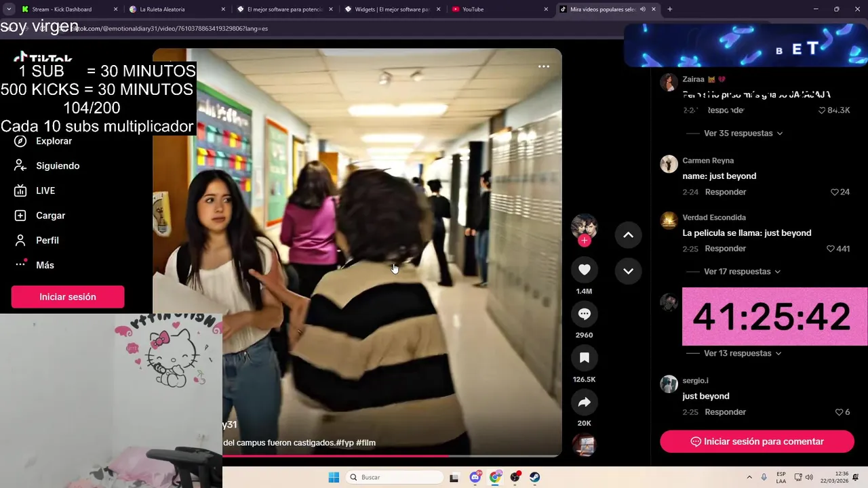This screenshot has height=488, width=868.
Task: Open sergio.i's profile name
Action: pyautogui.click(x=695, y=381)
